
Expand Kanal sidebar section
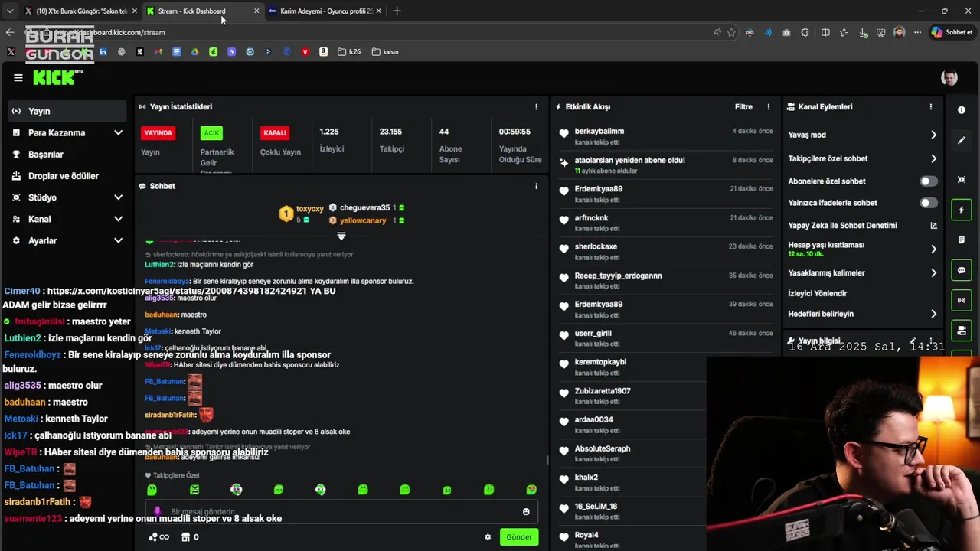tap(118, 219)
